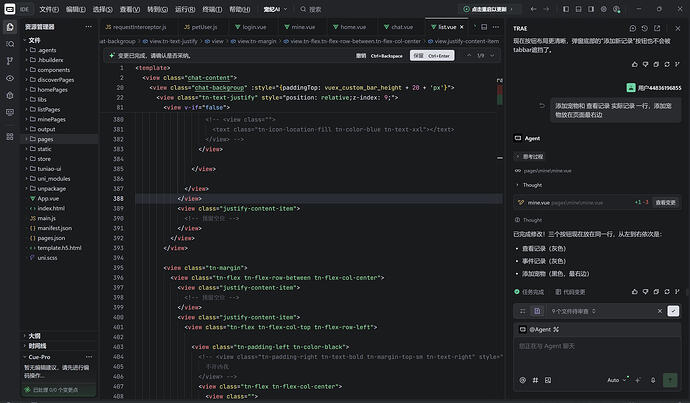The image size is (690, 403).
Task: Toggle the bottom panel layout icon
Action: tap(579, 9)
